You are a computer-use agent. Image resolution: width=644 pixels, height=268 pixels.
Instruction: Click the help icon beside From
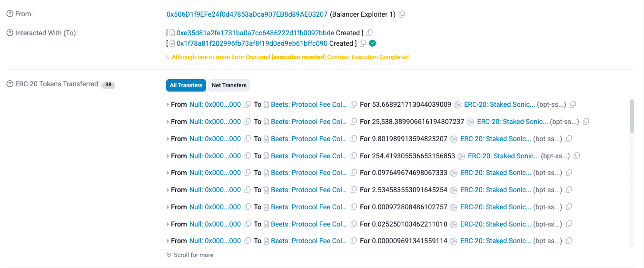click(10, 14)
